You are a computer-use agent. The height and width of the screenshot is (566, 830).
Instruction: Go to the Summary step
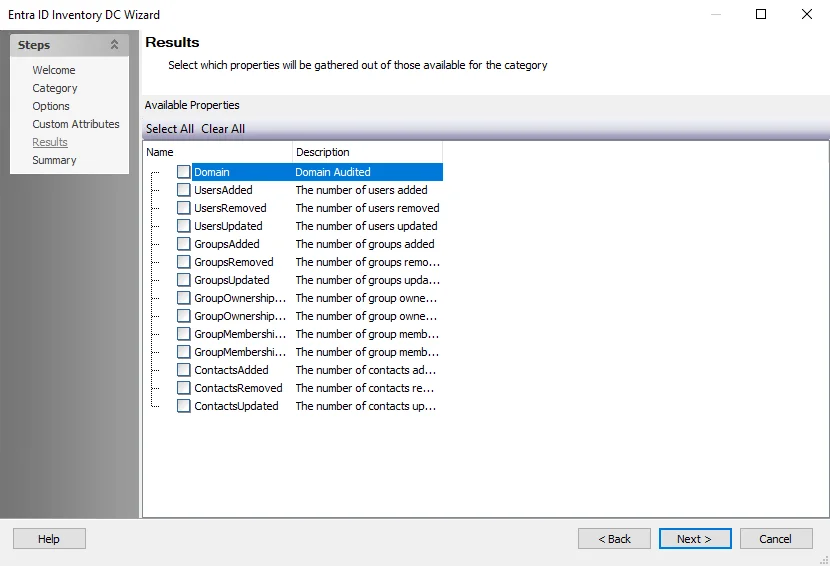pos(54,160)
